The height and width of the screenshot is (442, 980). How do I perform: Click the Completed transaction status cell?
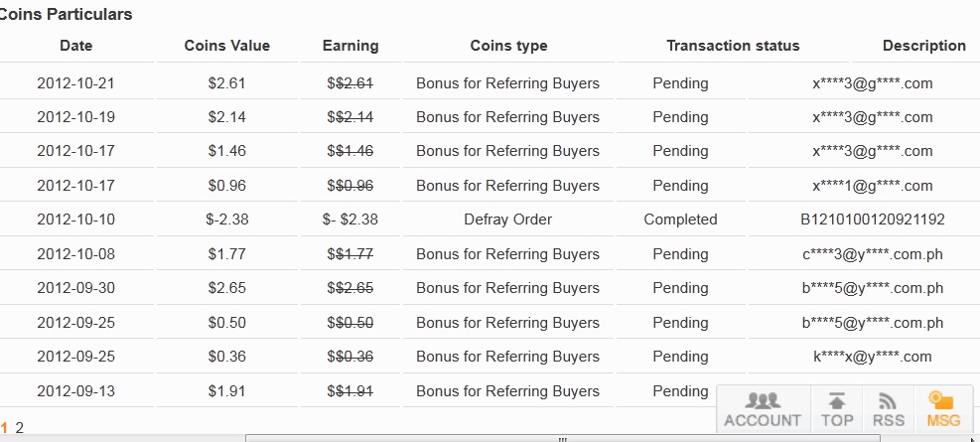tap(680, 220)
